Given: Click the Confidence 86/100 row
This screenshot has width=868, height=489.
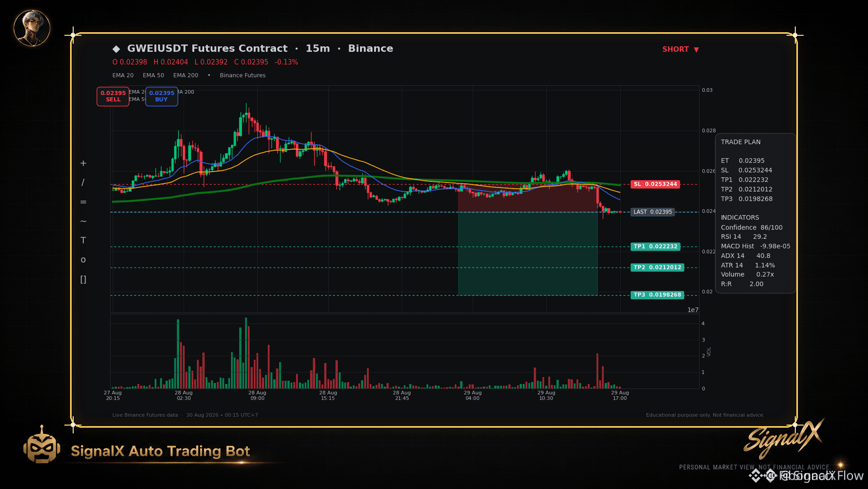Looking at the screenshot, I should 751,228.
